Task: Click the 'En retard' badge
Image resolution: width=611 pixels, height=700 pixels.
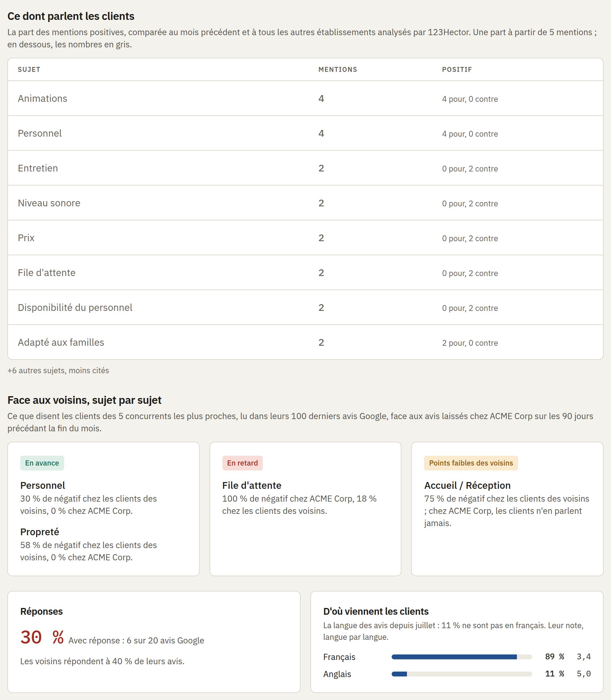Action: 243,463
